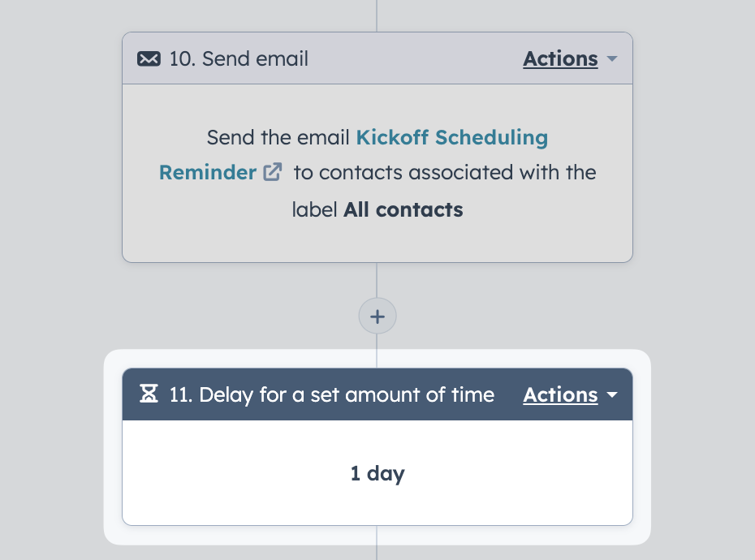
Task: Open the Kickoff Scheduling email link
Action: pos(451,138)
